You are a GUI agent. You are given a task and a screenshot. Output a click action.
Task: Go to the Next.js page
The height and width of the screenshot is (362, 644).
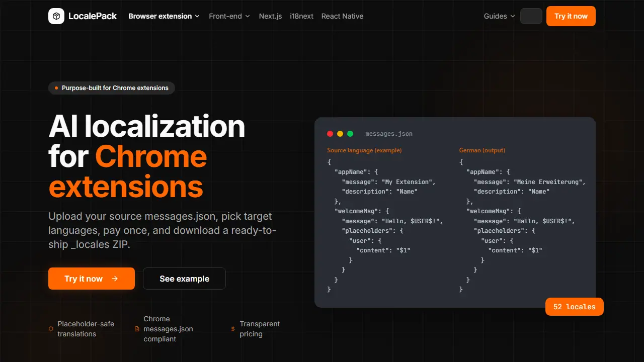[270, 16]
